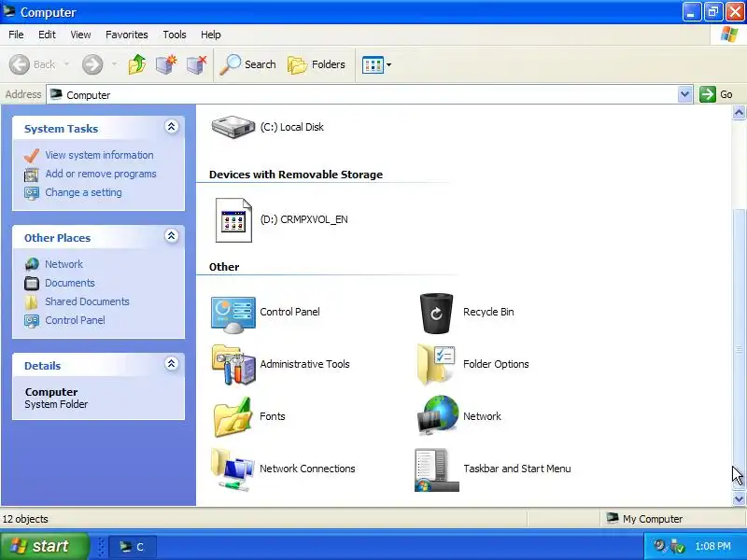This screenshot has width=747, height=560.
Task: Click the 'Devices with Removable Storage' heading
Action: [x=296, y=175]
